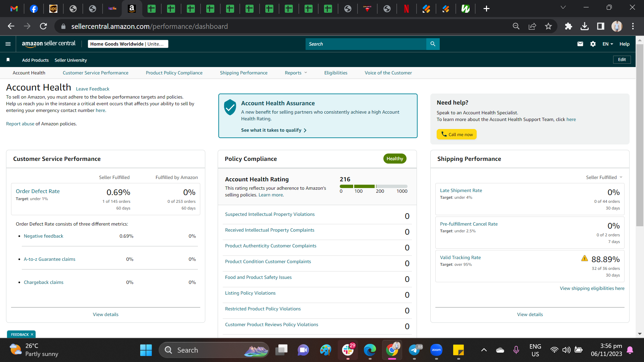Viewport: 644px width, 362px height.
Task: Close the FEEDBACK tab with its X
Action: 32,335
